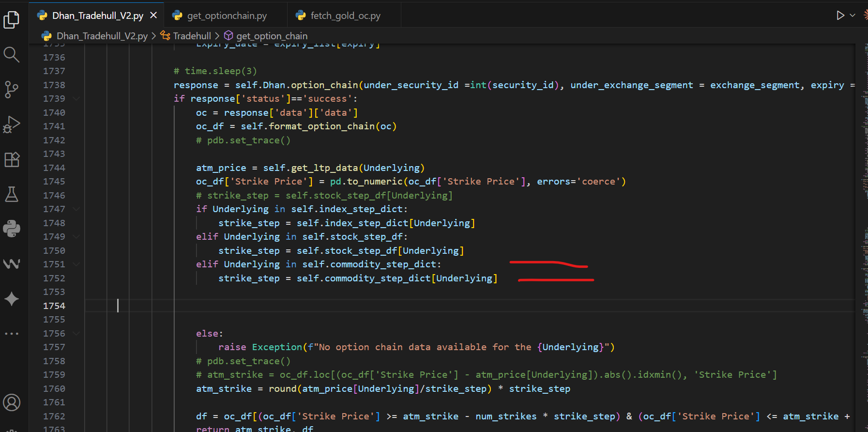Show additional views via ellipsis icon
Image resolution: width=868 pixels, height=432 pixels.
(x=11, y=334)
